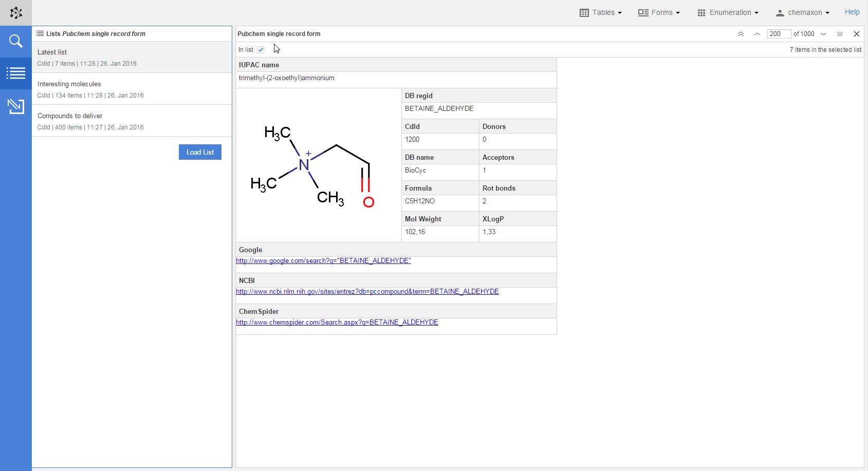Select the lists icon in sidebar

click(x=16, y=73)
